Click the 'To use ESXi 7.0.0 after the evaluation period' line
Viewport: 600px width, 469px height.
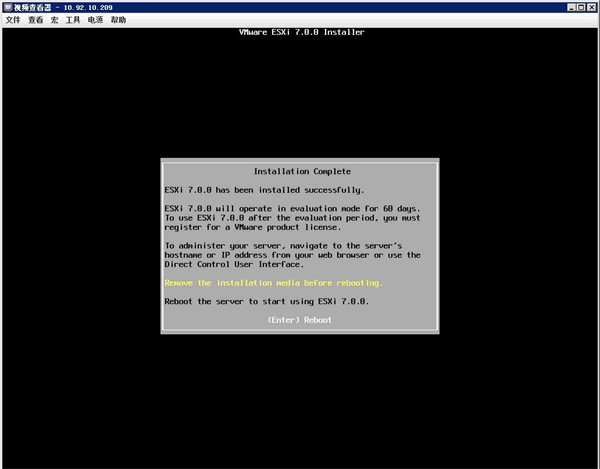coord(293,218)
